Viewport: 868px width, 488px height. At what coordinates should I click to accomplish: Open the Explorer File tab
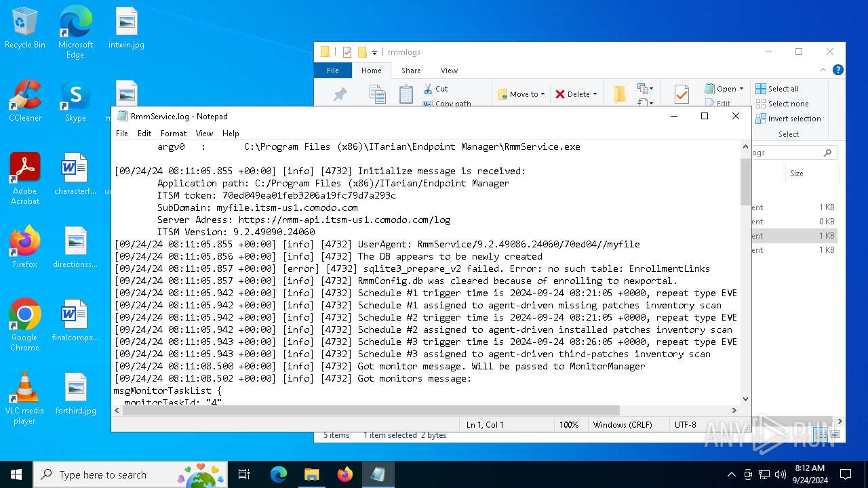click(x=333, y=70)
